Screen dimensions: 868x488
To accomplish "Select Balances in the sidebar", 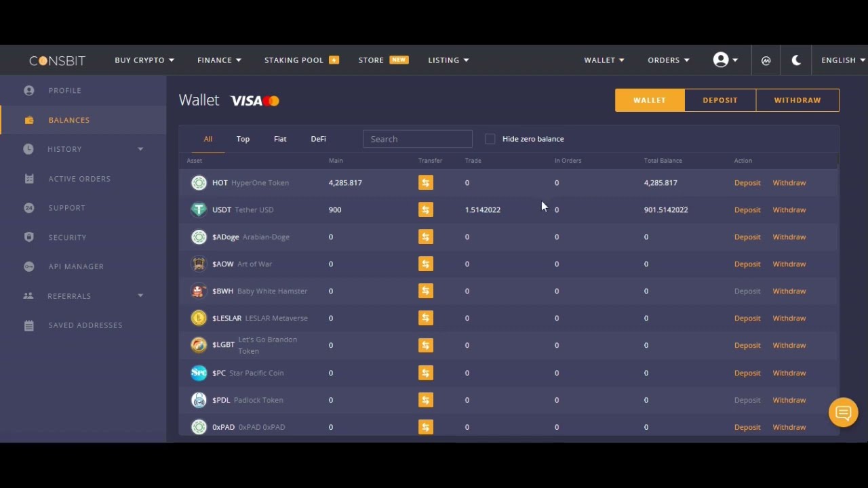I will pos(83,120).
